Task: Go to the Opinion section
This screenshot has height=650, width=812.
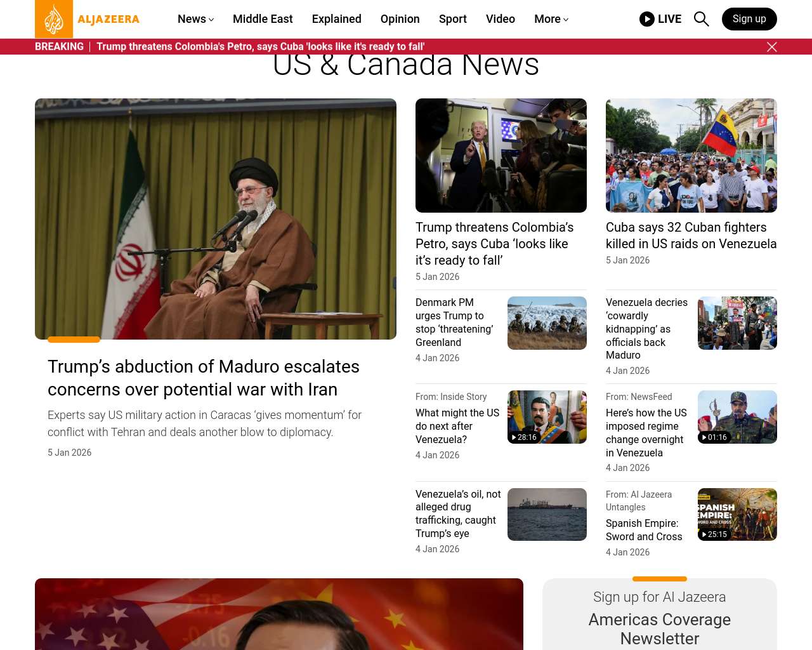Action: (400, 19)
